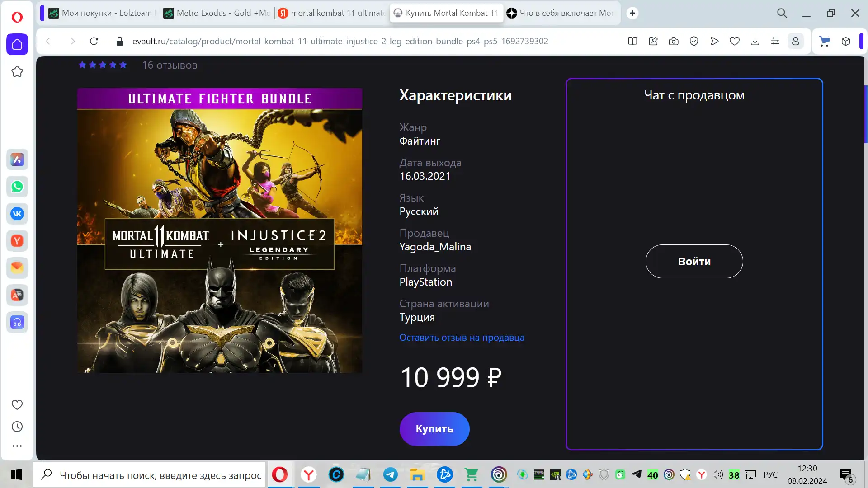Image resolution: width=868 pixels, height=488 pixels.
Task: Open the profile account icon
Action: [x=796, y=41]
